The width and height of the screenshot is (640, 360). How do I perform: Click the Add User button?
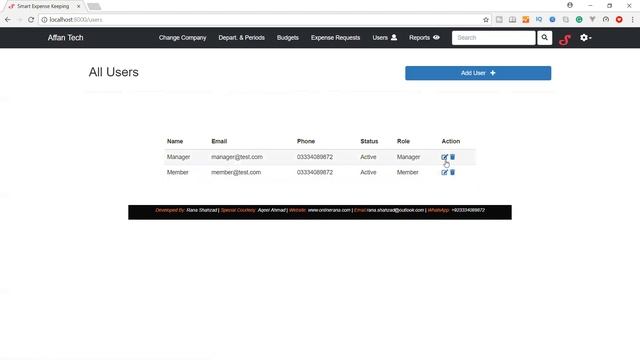(x=478, y=73)
